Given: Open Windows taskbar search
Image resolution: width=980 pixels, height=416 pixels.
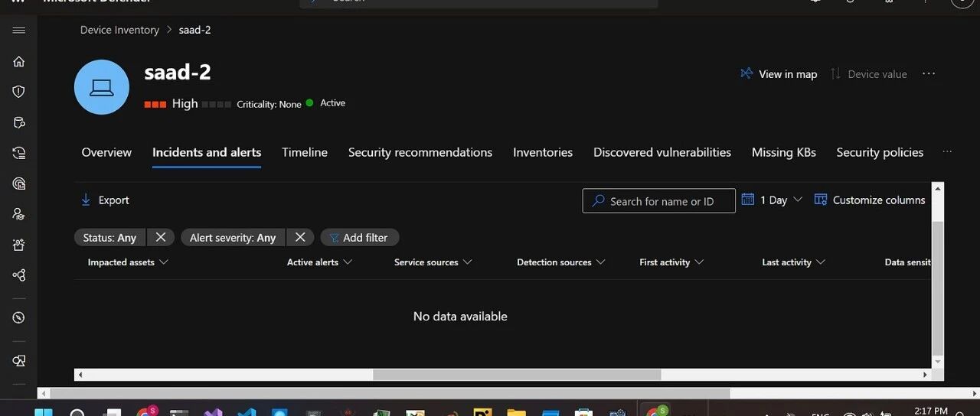Looking at the screenshot, I should 77,413.
